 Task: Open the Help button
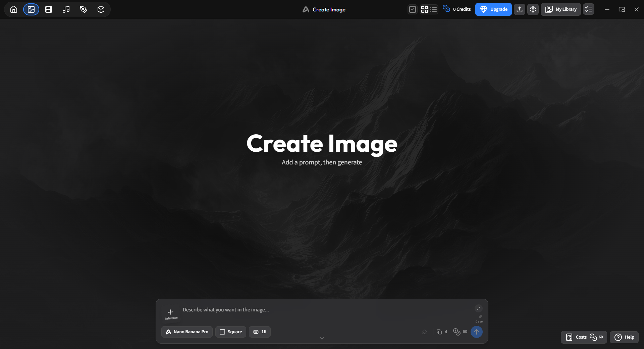[624, 337]
